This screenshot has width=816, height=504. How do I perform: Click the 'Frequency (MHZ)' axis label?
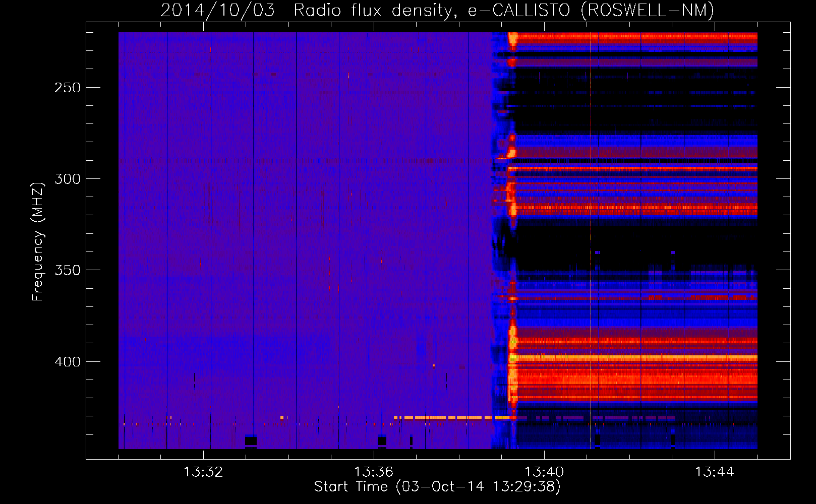point(38,241)
